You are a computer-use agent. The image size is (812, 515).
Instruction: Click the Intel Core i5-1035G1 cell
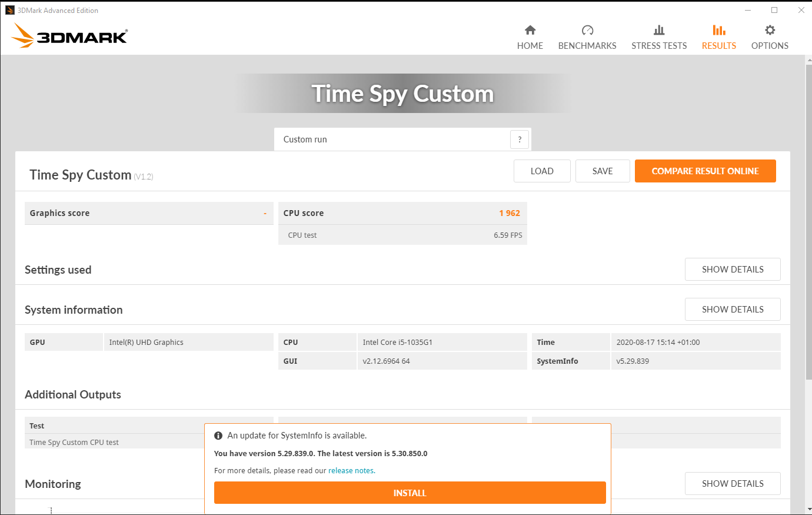coord(442,342)
